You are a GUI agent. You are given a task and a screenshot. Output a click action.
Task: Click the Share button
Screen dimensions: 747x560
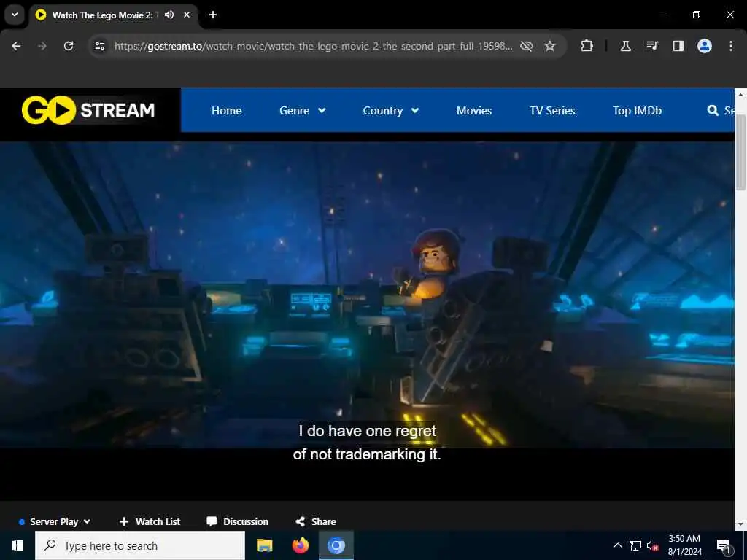(315, 521)
